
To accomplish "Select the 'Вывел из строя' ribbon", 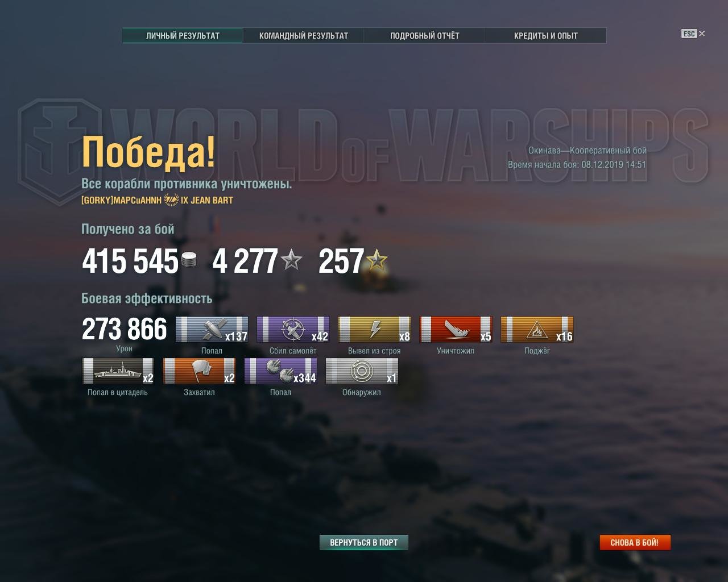I will [374, 330].
